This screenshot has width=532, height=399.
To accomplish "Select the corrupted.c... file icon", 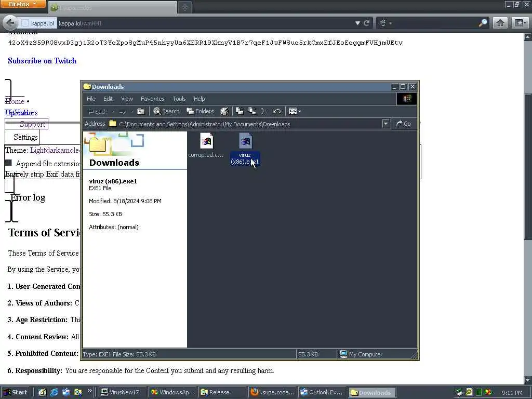I will 206,141.
